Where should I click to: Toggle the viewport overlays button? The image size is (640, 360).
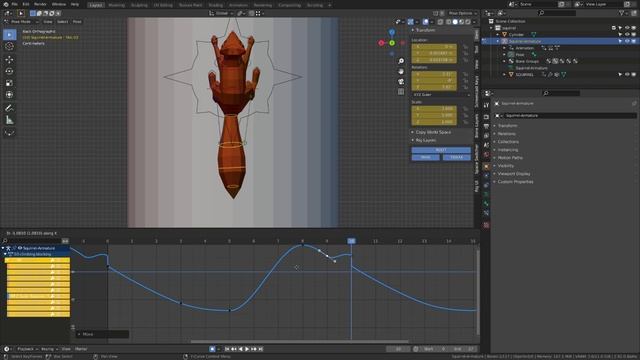[426, 22]
